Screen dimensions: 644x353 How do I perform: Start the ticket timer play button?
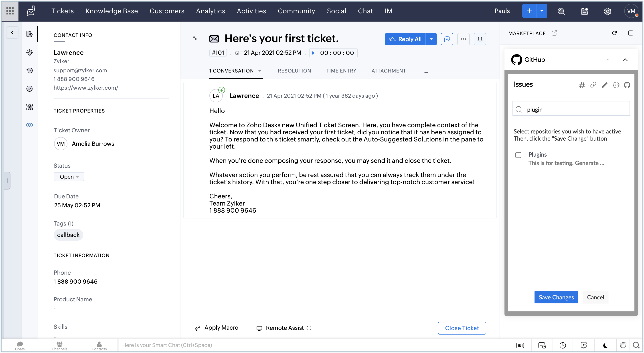[x=313, y=53]
